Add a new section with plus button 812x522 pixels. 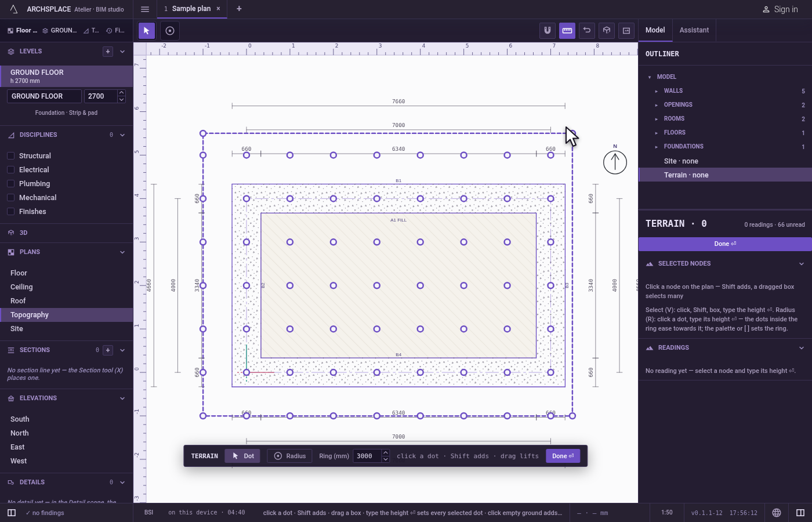(x=108, y=350)
